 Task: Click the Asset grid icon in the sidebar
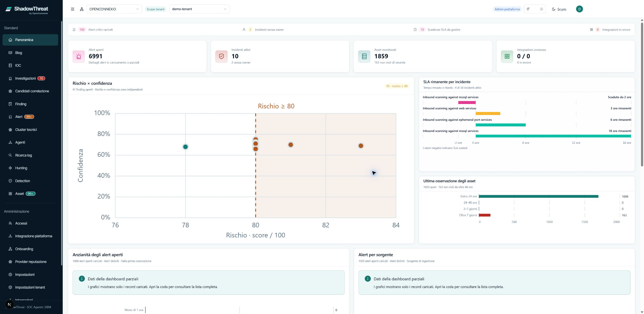(10, 194)
